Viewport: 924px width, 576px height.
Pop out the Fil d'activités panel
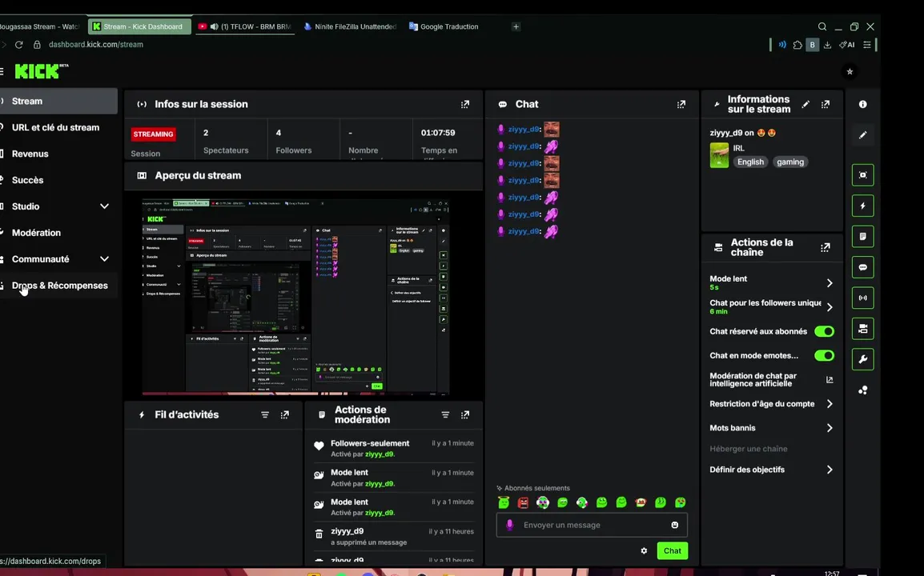(x=284, y=414)
